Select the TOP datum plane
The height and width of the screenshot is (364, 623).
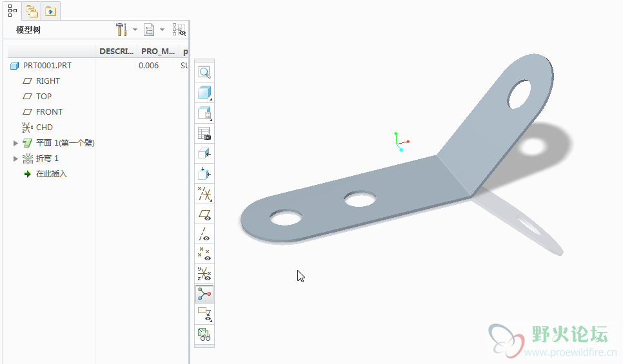tap(44, 97)
